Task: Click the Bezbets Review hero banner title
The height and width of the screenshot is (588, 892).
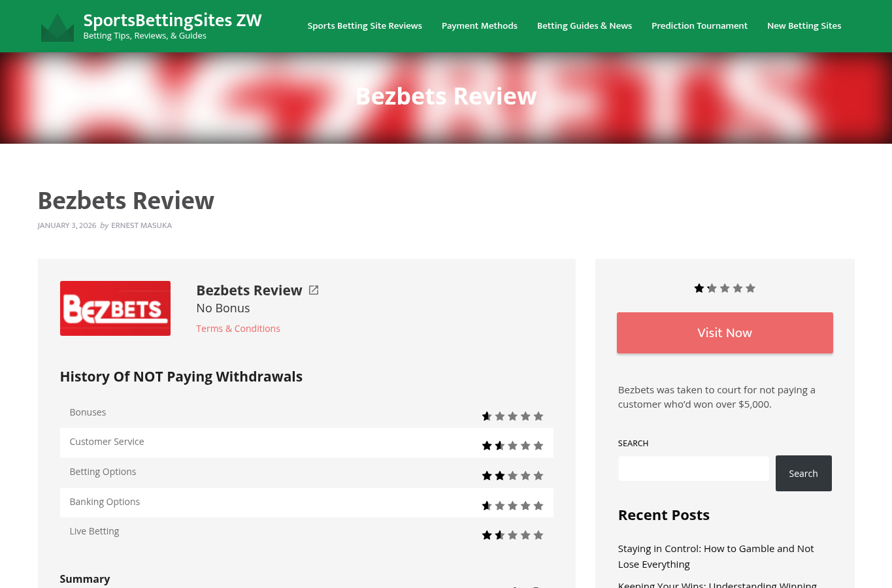Action: (x=446, y=96)
